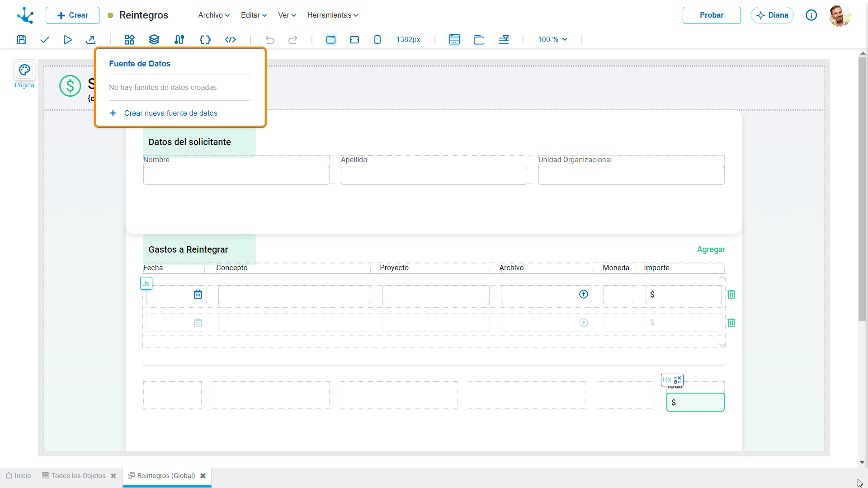Screen dimensions: 868x488
Task: Click the Concepto field in first row
Action: 295,295
